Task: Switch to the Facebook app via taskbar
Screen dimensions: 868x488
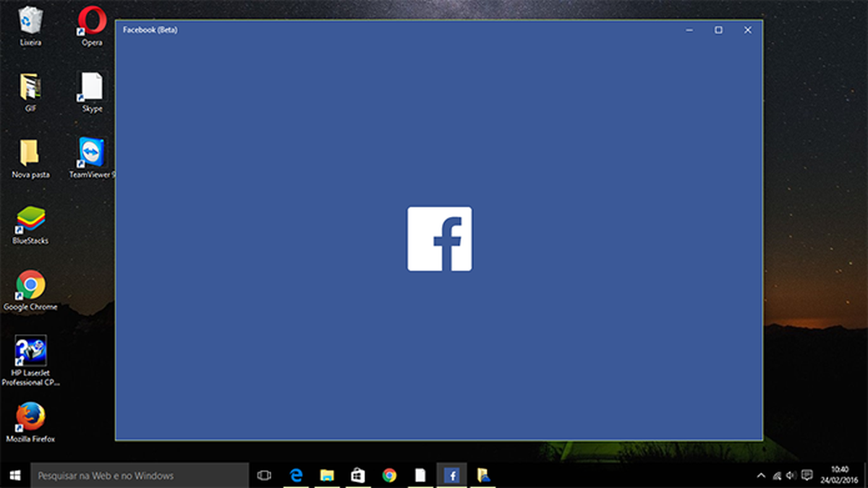Action: tap(451, 475)
